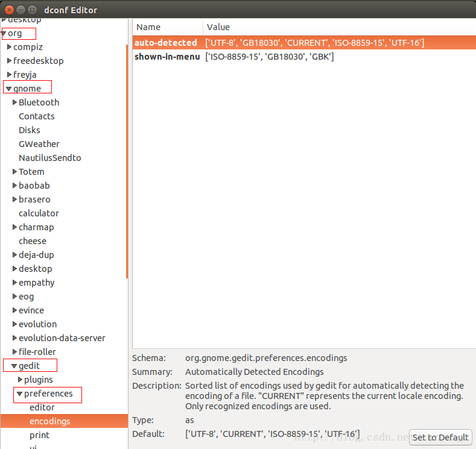This screenshot has height=449, width=476.
Task: Expand the baobab node arrow
Action: pos(14,185)
